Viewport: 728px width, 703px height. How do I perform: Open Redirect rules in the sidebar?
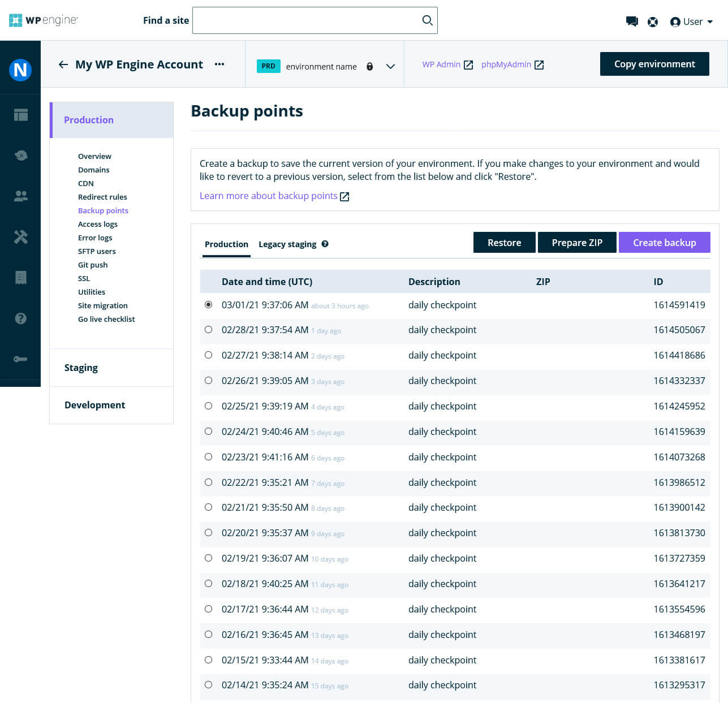102,197
